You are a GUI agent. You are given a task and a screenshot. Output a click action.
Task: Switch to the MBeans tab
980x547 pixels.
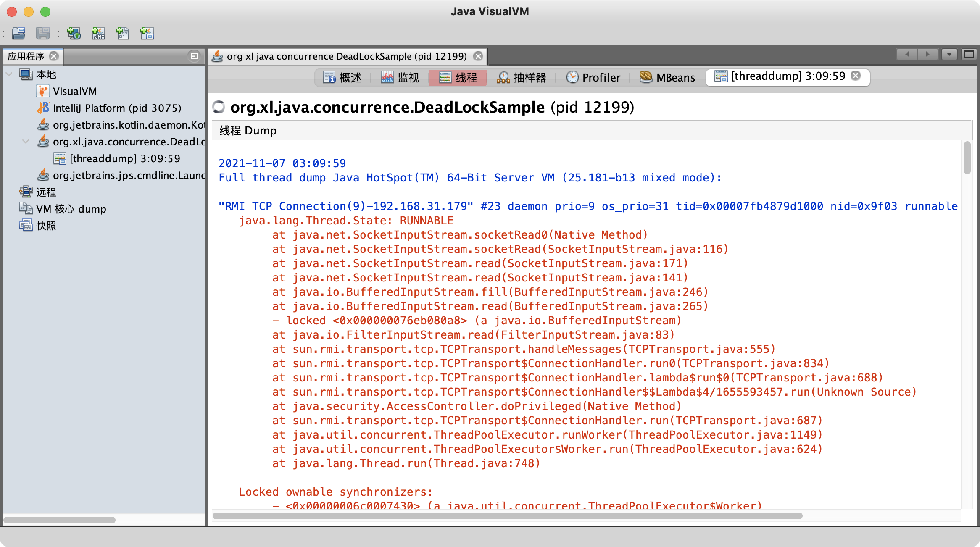[667, 77]
